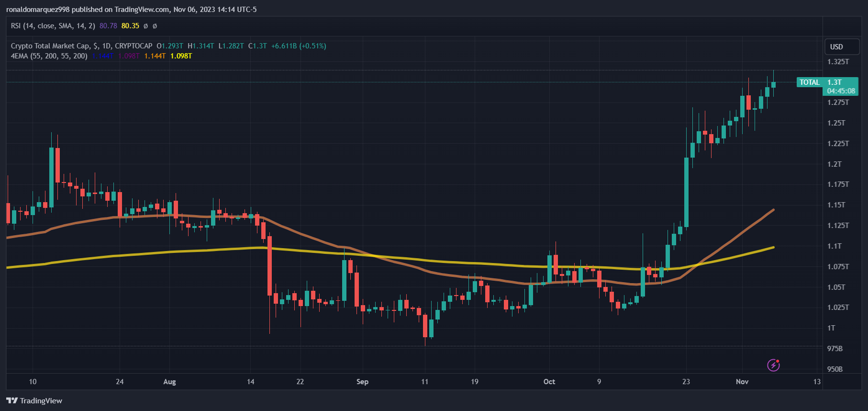Click the +6.611B (+0.51%) change value
This screenshot has width=868, height=411.
[299, 46]
